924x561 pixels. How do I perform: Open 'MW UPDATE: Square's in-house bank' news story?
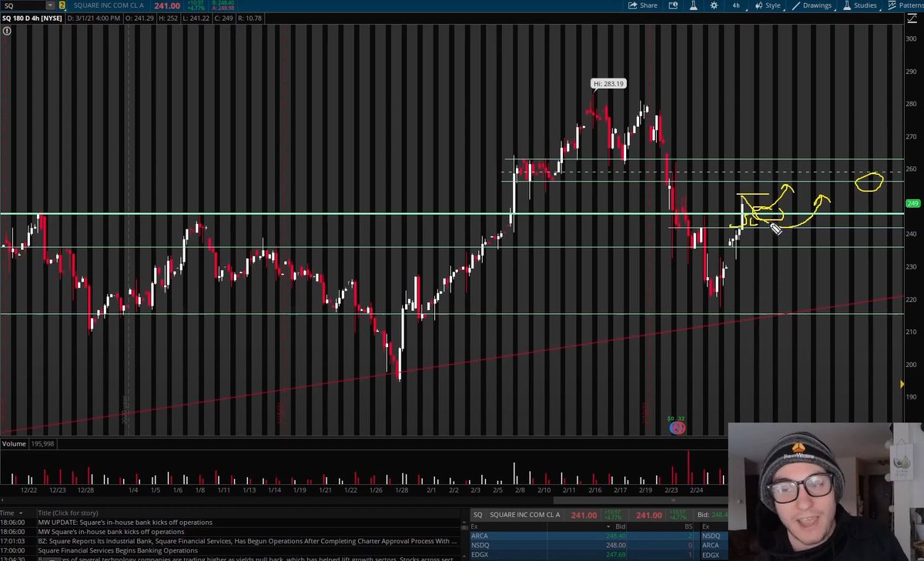[x=125, y=523]
